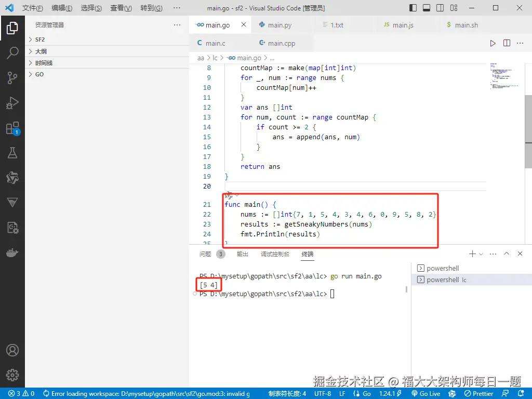532x399 pixels.
Task: Maximize the panel with up chevron
Action: [x=507, y=254]
